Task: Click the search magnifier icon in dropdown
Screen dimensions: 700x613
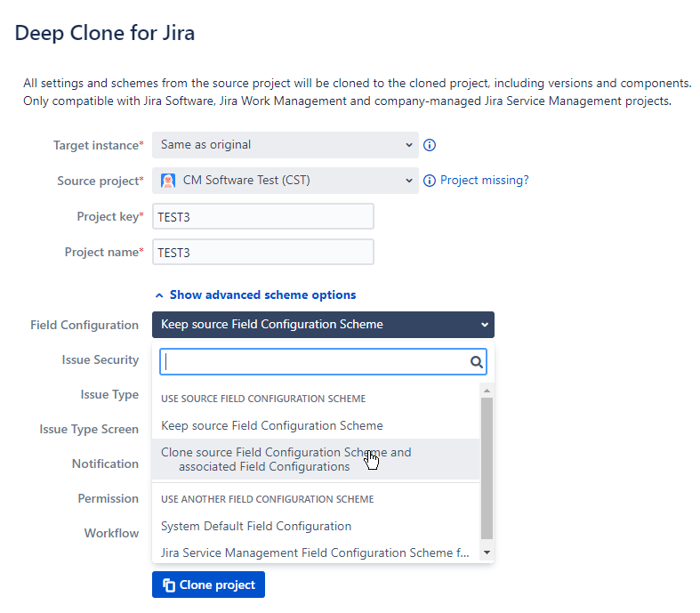Action: [x=477, y=361]
